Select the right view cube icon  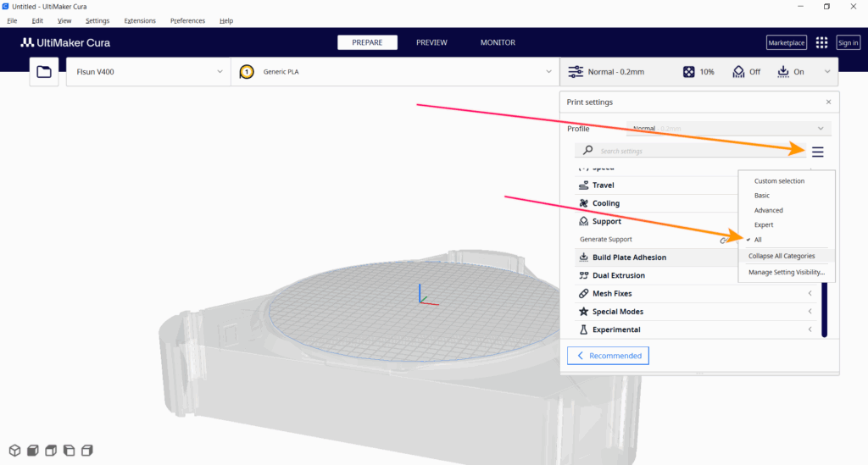click(87, 451)
